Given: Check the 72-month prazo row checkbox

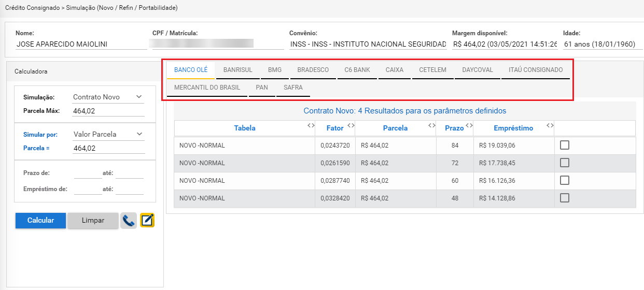Looking at the screenshot, I should tap(565, 163).
